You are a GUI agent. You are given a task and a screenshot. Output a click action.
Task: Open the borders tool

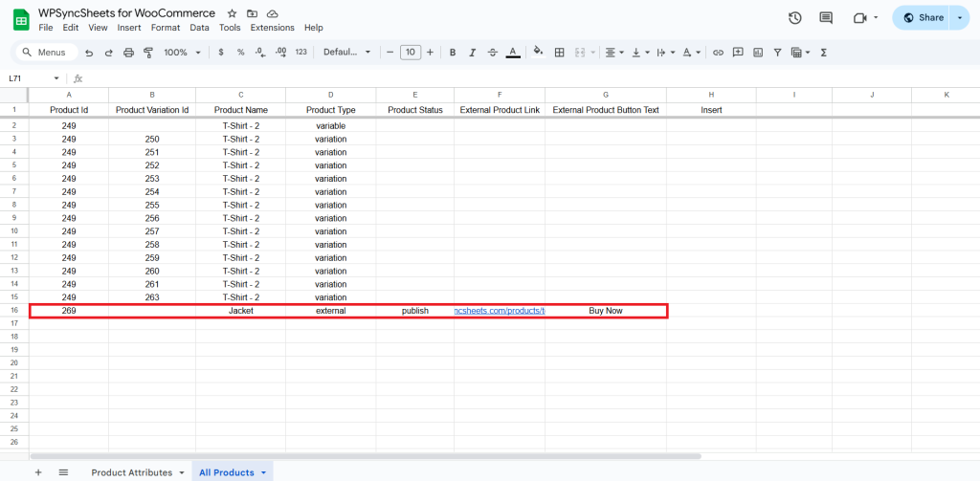tap(559, 53)
